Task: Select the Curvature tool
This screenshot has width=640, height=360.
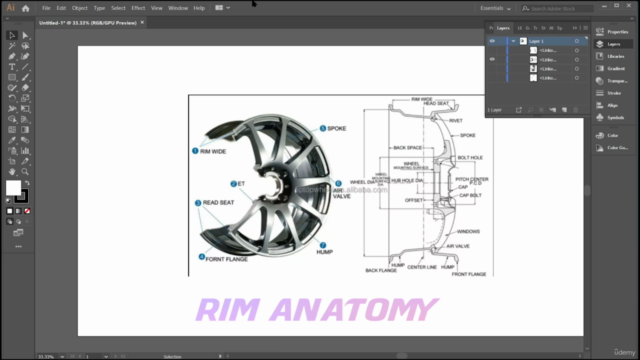Action: 25,56
